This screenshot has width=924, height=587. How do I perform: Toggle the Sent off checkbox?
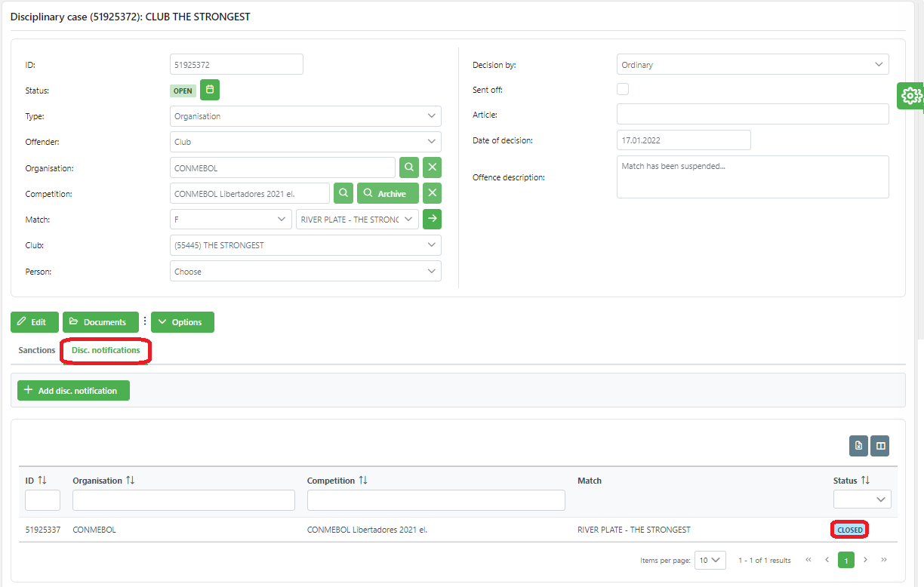coord(623,89)
